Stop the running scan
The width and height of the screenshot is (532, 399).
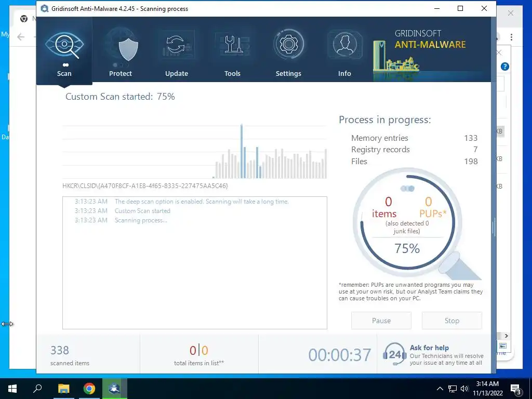(451, 321)
